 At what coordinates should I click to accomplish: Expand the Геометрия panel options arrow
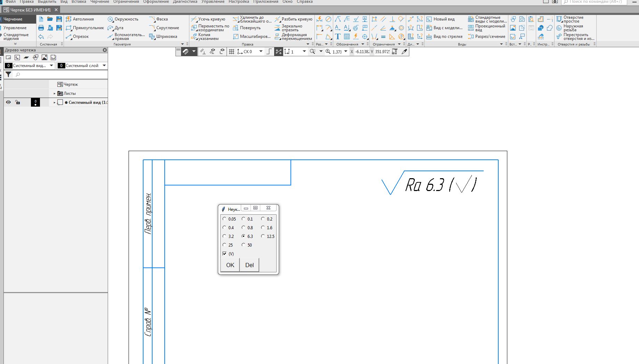point(182,44)
